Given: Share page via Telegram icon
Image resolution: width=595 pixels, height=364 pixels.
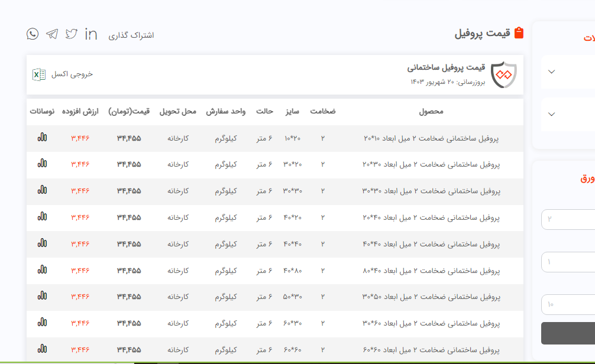Looking at the screenshot, I should click(x=52, y=34).
